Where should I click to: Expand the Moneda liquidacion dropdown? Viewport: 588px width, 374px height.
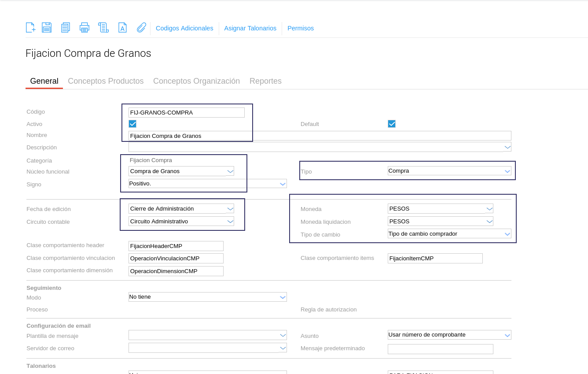[x=489, y=221]
